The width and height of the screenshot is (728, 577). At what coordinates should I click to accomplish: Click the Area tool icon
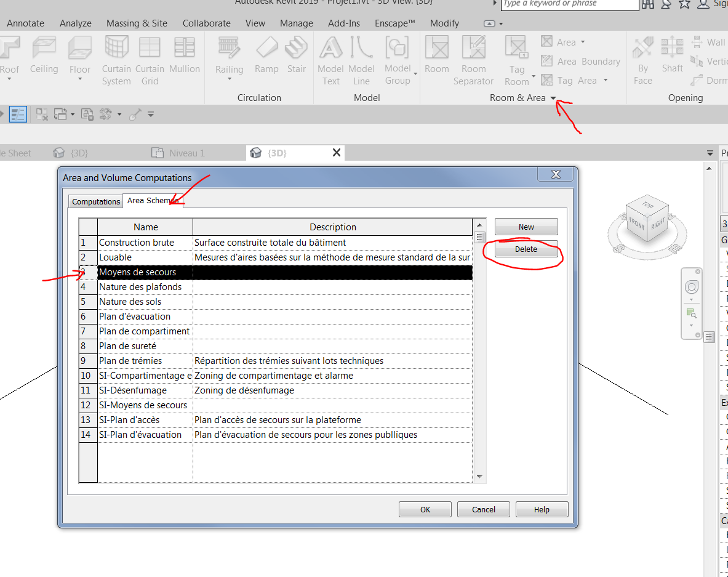547,42
